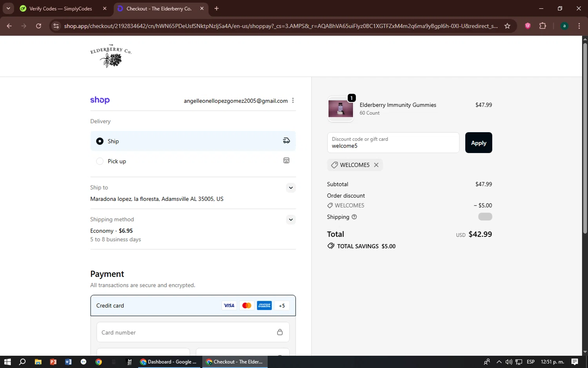This screenshot has height=368, width=588.
Task: Expand the Shipping method section
Action: tap(291, 219)
